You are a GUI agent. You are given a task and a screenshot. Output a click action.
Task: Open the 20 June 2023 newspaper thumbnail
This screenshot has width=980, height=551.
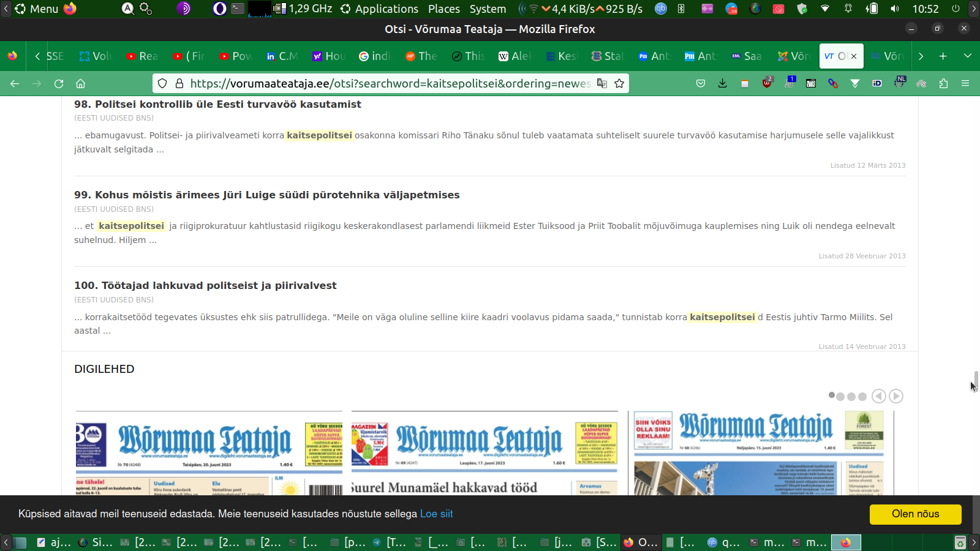tap(209, 454)
